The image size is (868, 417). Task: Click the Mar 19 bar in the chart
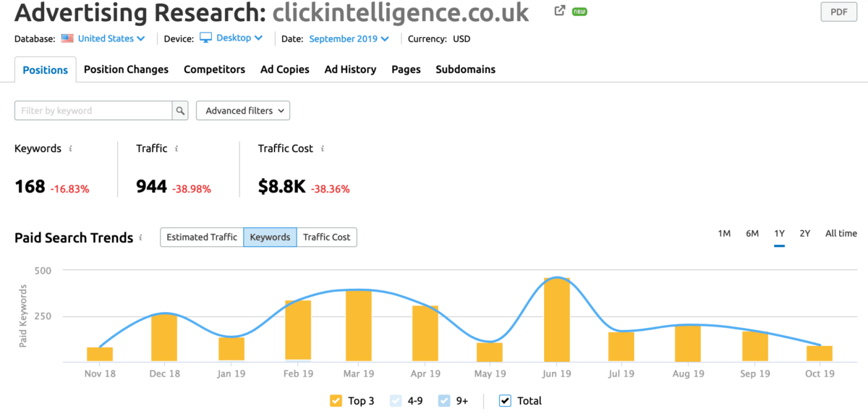click(359, 325)
